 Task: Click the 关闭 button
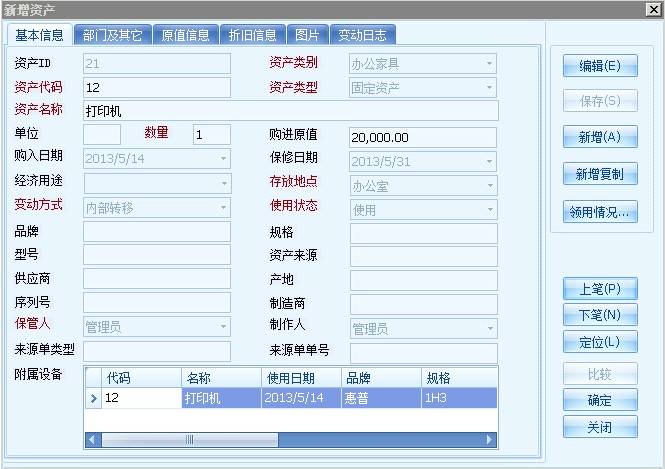pyautogui.click(x=600, y=427)
